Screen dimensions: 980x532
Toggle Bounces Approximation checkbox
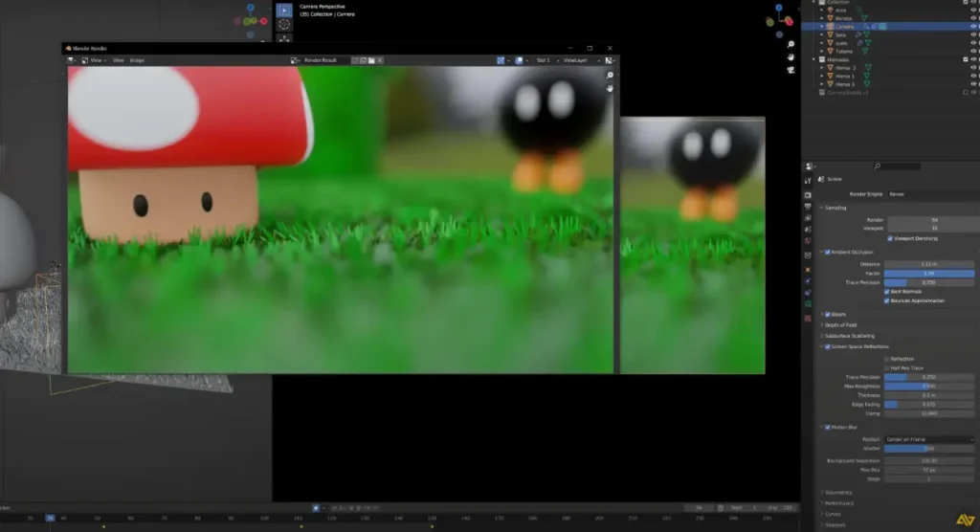click(887, 300)
